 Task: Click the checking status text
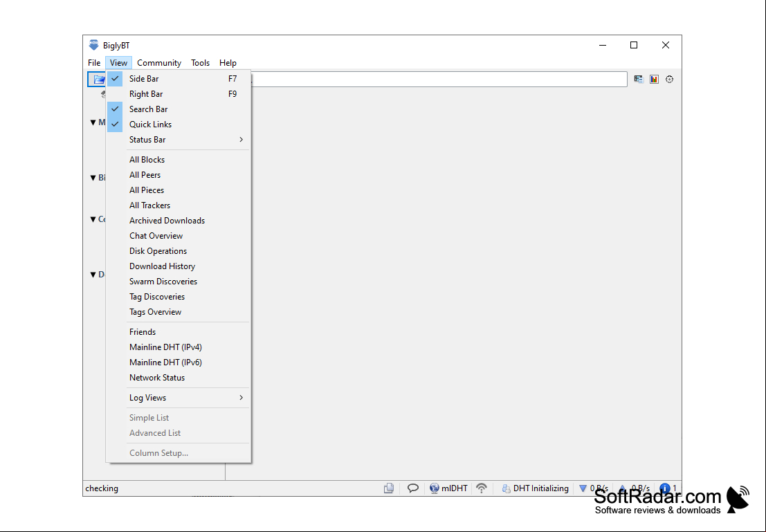point(102,488)
